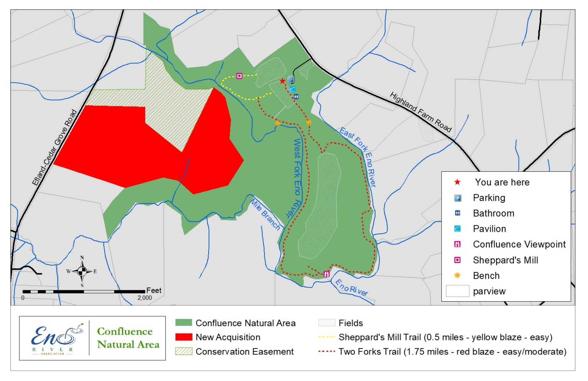Click the 'Pavilion' legend label

[x=490, y=229]
